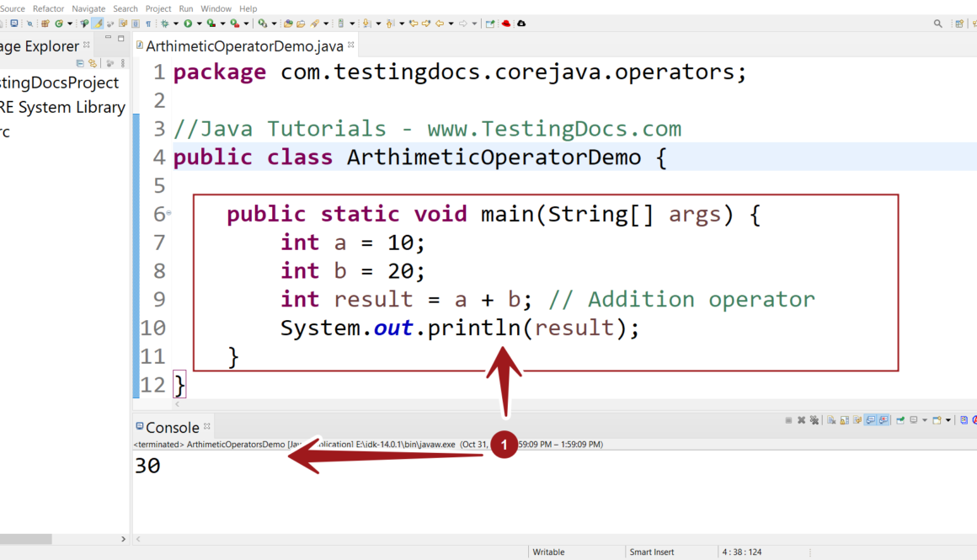Click the Search magnifier icon at top right
This screenshot has height=560, width=977.
[x=938, y=24]
